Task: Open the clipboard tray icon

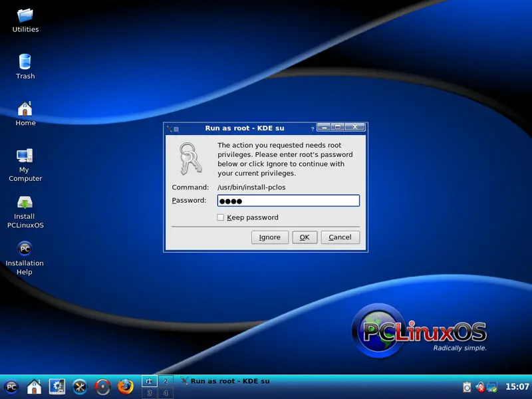Action: (x=467, y=387)
